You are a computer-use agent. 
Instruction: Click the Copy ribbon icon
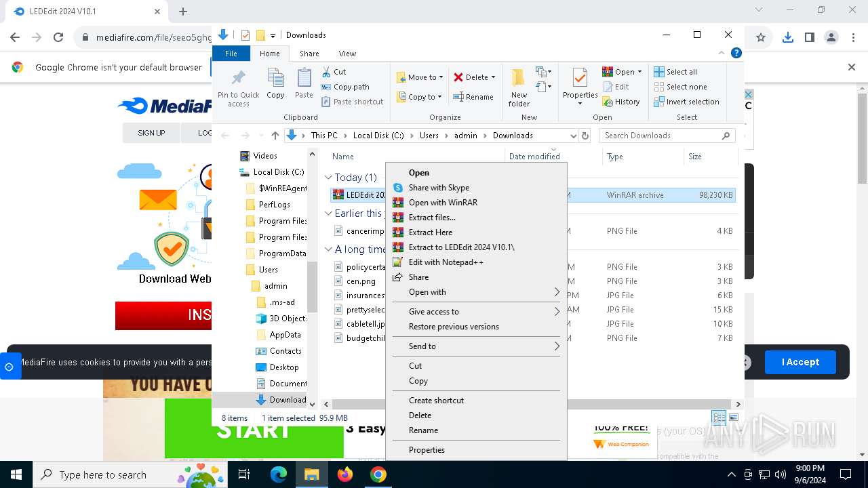[275, 78]
